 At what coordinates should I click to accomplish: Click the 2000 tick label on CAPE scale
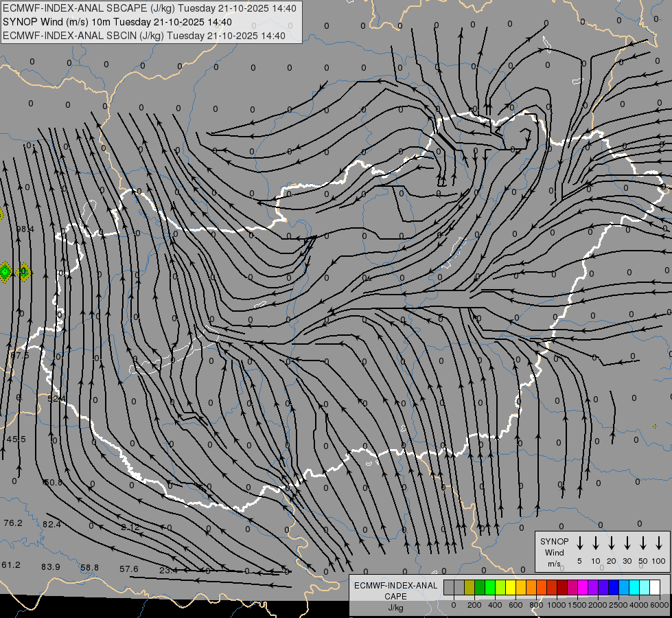point(598,605)
